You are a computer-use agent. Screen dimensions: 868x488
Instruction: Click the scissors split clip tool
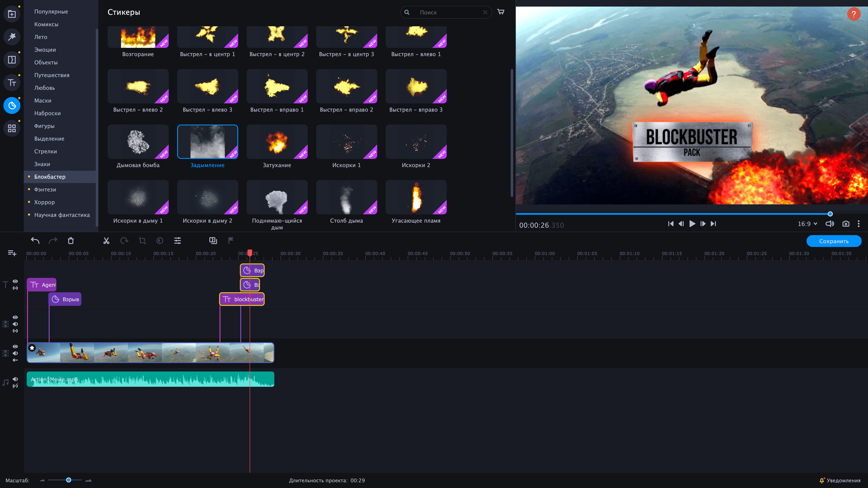(x=106, y=241)
